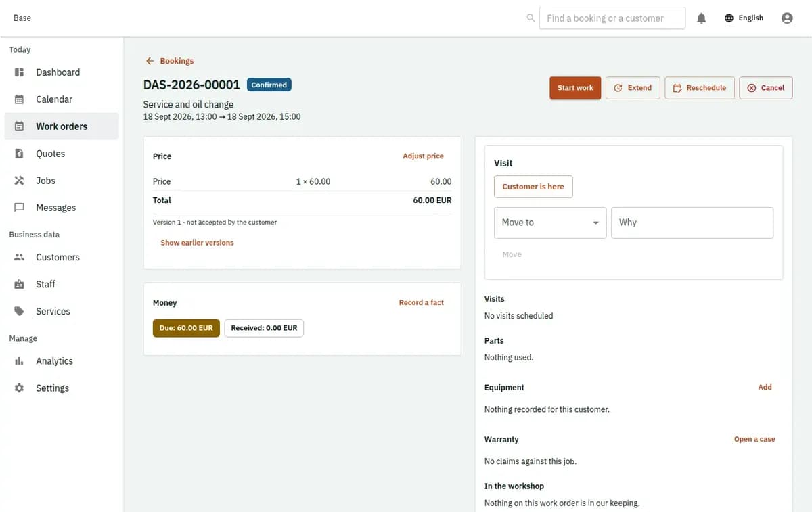The height and width of the screenshot is (512, 812).
Task: Click the Due: 60.00 EUR chip
Action: pyautogui.click(x=186, y=328)
